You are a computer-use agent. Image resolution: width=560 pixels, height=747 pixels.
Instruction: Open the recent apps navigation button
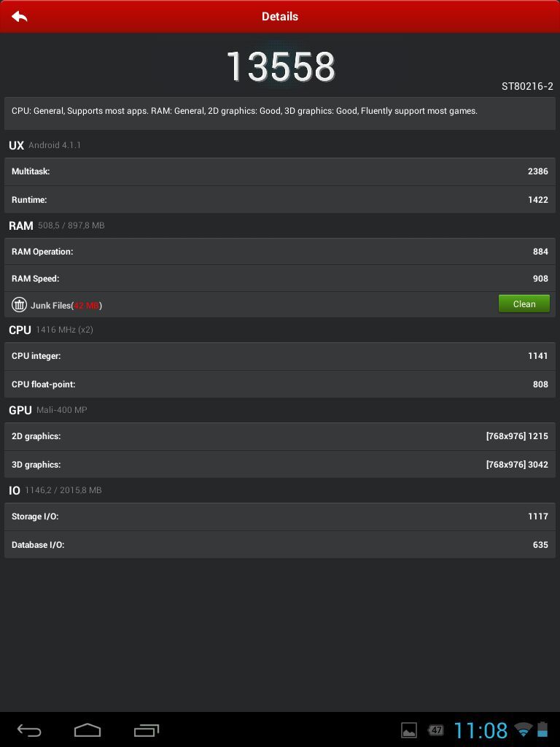[147, 729]
